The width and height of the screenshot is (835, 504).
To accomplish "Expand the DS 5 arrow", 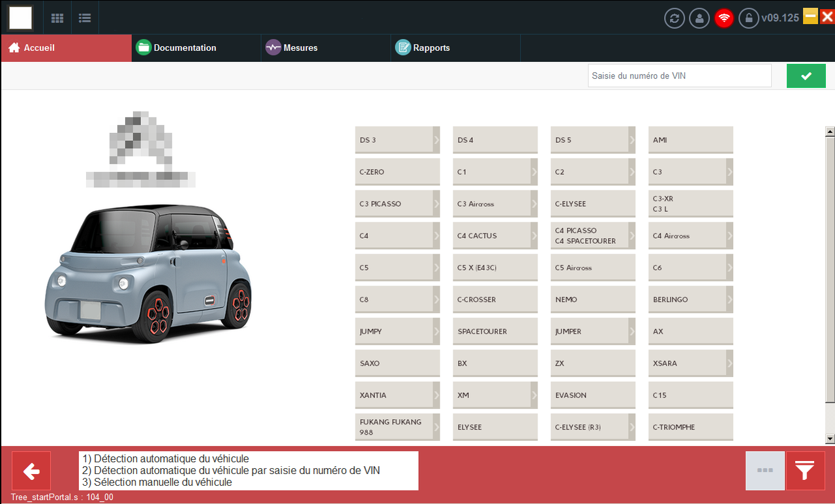I will tap(632, 140).
